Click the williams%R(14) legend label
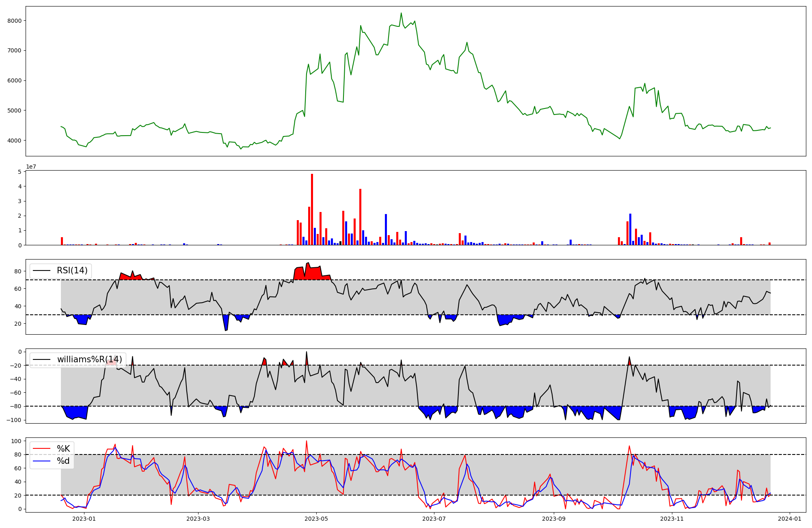The height and width of the screenshot is (528, 812). 89,359
